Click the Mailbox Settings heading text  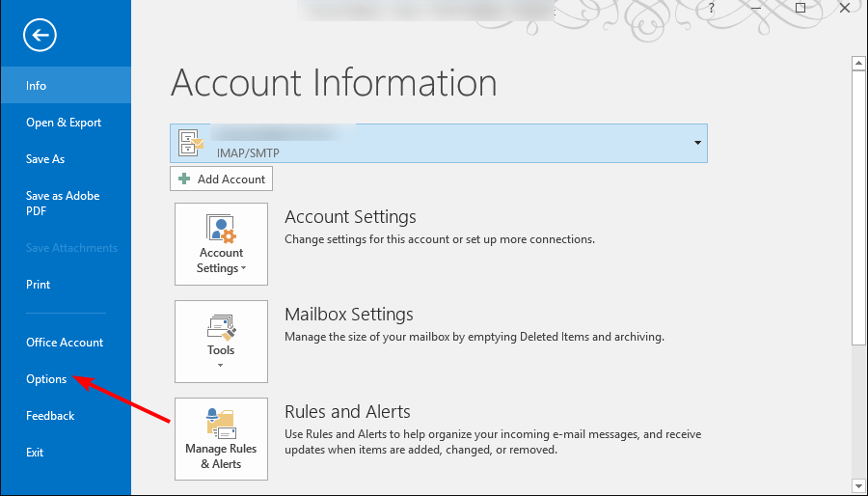point(349,314)
